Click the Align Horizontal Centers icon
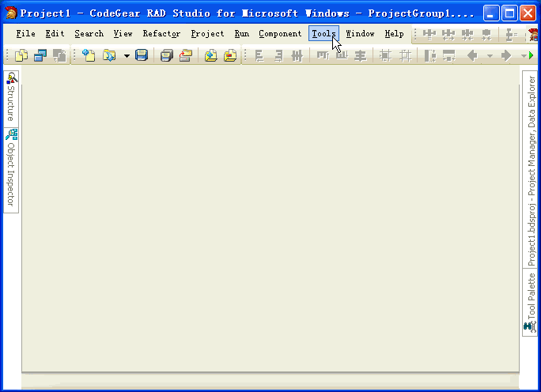Viewport: 541px width, 392px height. coord(297,55)
